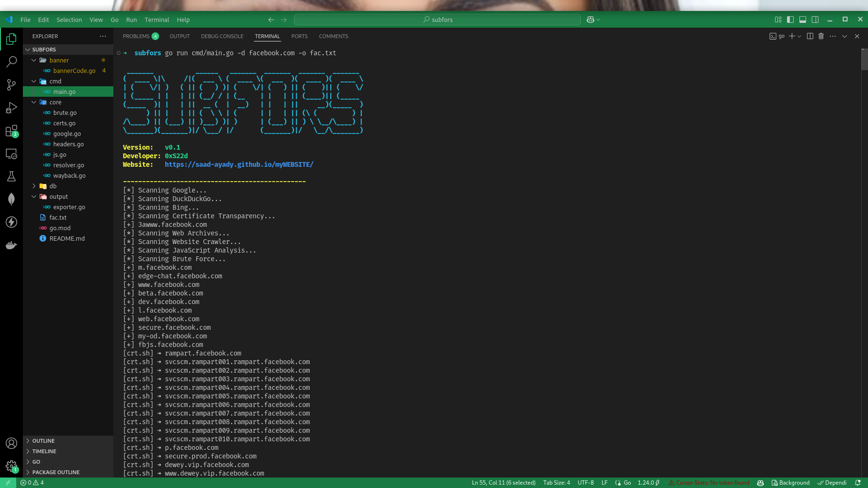Viewport: 868px width, 488px height.
Task: Switch to the COMMENTS tab
Action: click(x=333, y=36)
